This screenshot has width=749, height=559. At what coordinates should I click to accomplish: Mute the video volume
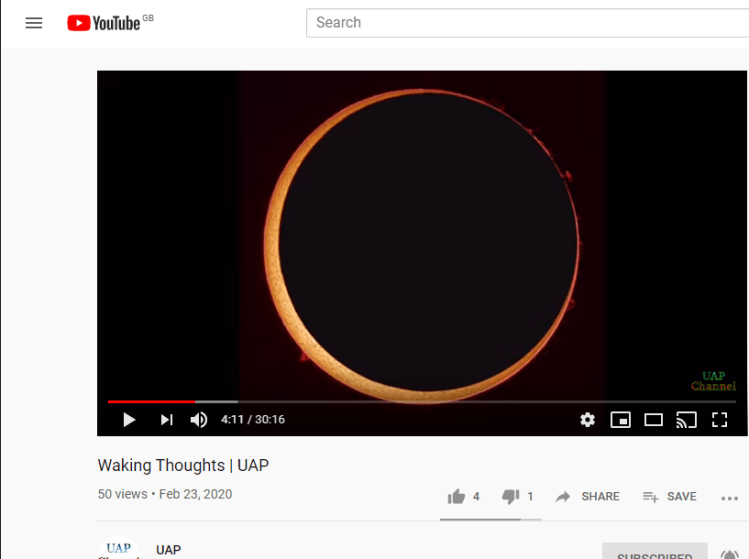pyautogui.click(x=199, y=419)
